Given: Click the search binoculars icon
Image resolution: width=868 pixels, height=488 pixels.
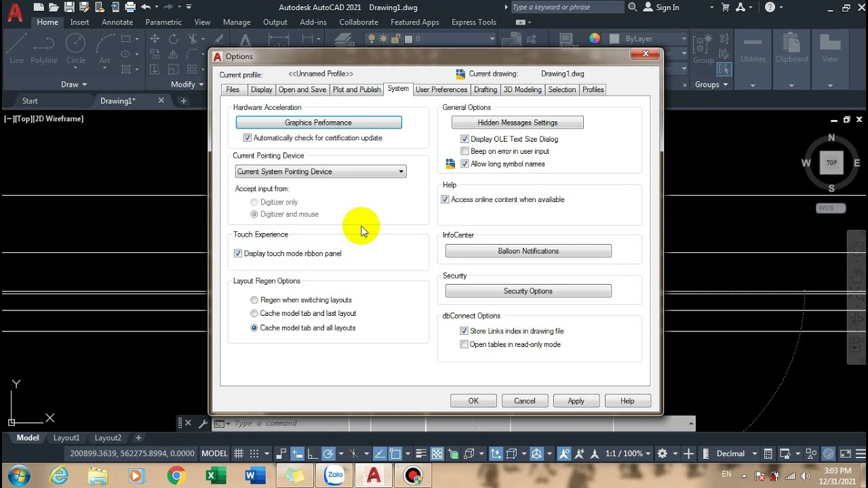Looking at the screenshot, I should pyautogui.click(x=633, y=7).
